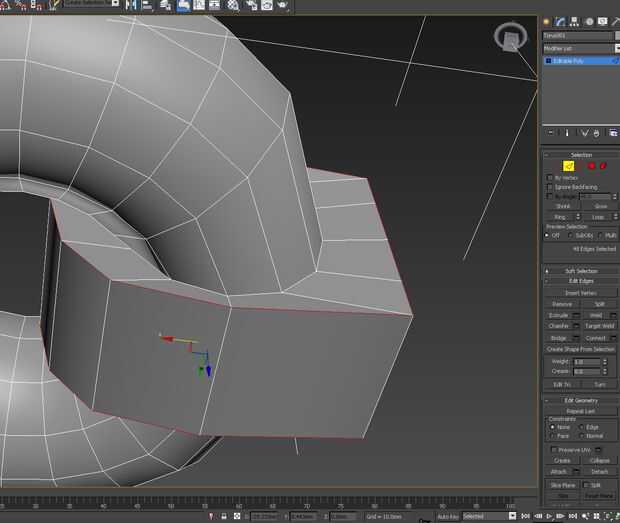The width and height of the screenshot is (620, 523).
Task: Click the Chamfer button
Action: pyautogui.click(x=559, y=326)
